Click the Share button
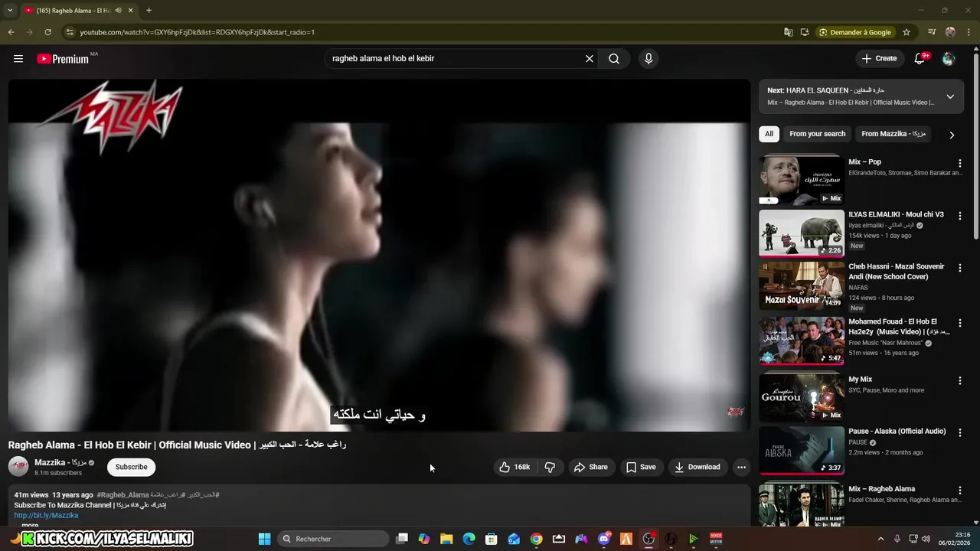Screen dimensions: 980x551 click(591, 467)
